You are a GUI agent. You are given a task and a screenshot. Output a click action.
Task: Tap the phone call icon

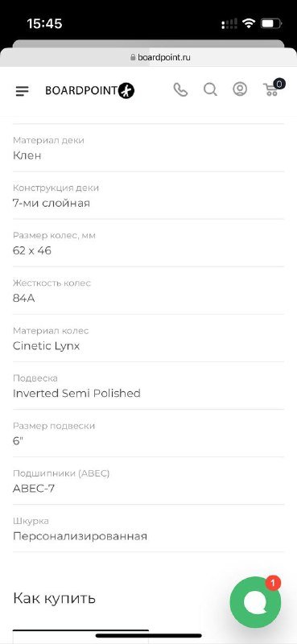(x=180, y=89)
